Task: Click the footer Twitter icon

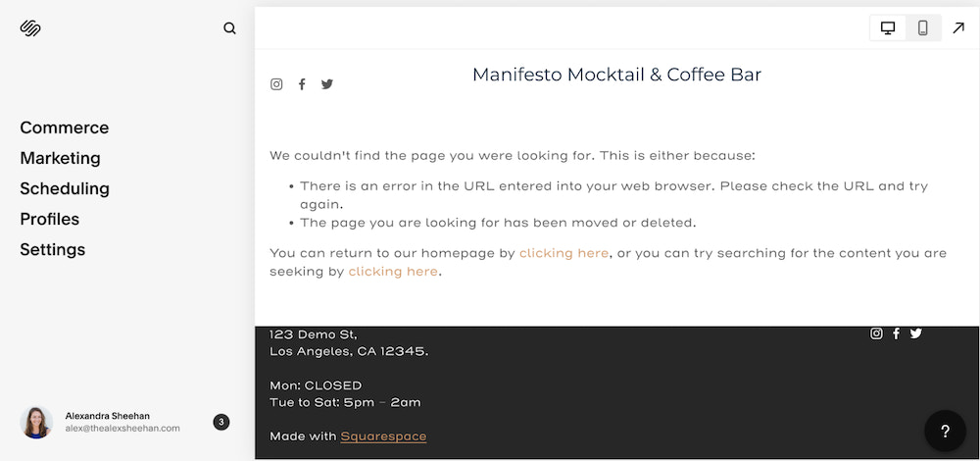Action: (x=916, y=333)
